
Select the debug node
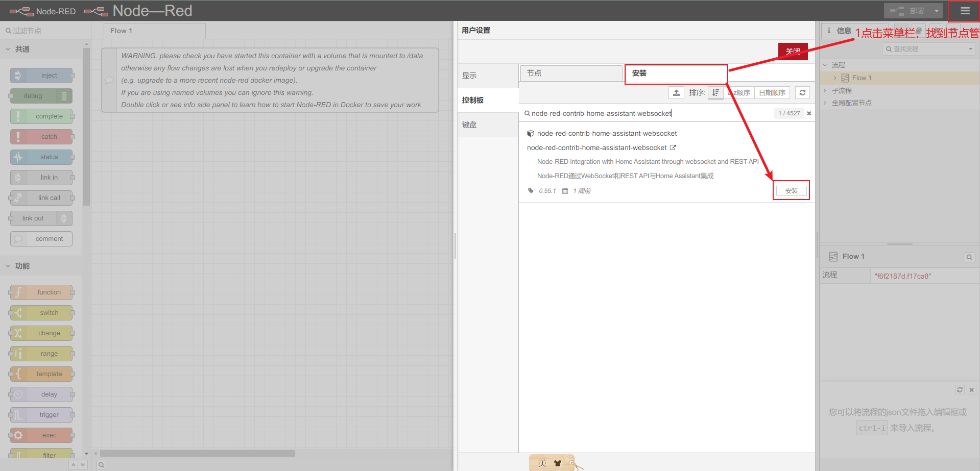click(x=41, y=96)
